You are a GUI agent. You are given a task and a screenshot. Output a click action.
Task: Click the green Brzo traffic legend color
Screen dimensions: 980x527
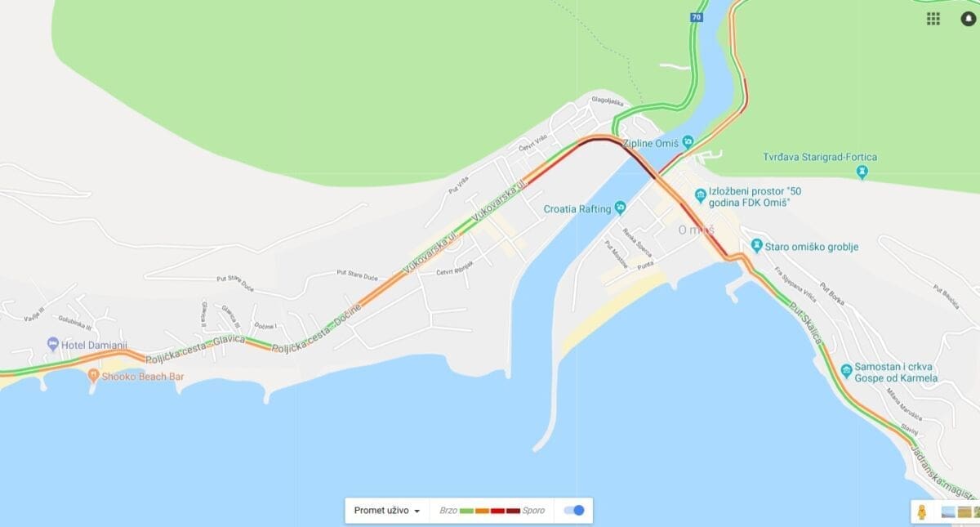coord(467,511)
